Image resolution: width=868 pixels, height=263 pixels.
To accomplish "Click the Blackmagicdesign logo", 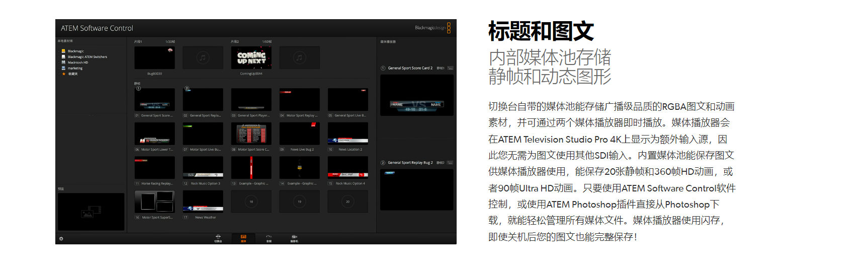I will click(x=433, y=28).
